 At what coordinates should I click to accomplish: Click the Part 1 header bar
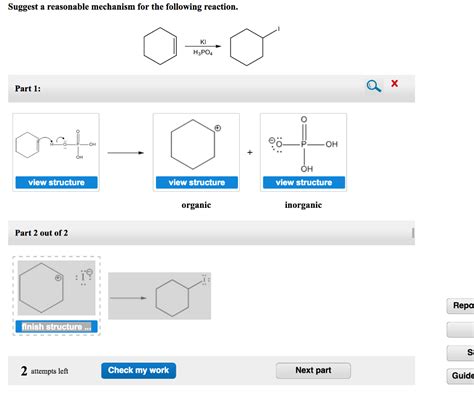tap(211, 88)
